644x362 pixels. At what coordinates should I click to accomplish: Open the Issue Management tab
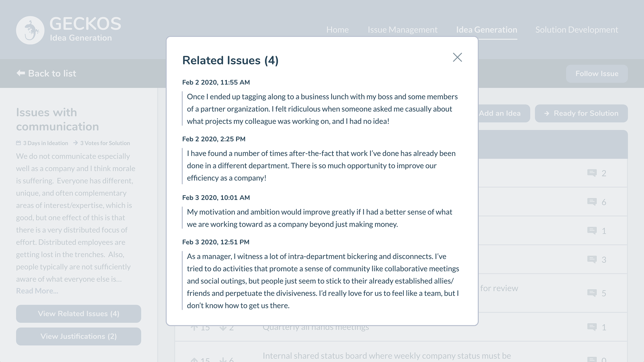click(x=402, y=30)
